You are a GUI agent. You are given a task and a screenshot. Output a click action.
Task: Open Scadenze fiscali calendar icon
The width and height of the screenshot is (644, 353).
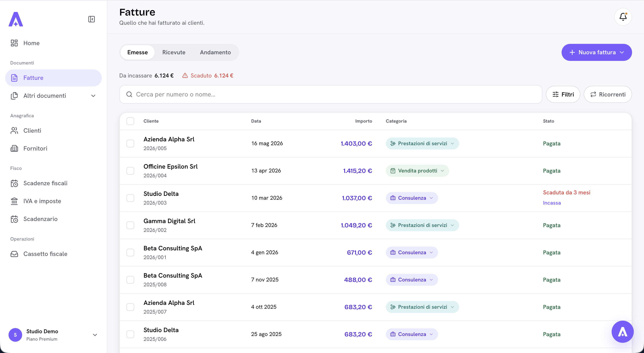point(14,183)
